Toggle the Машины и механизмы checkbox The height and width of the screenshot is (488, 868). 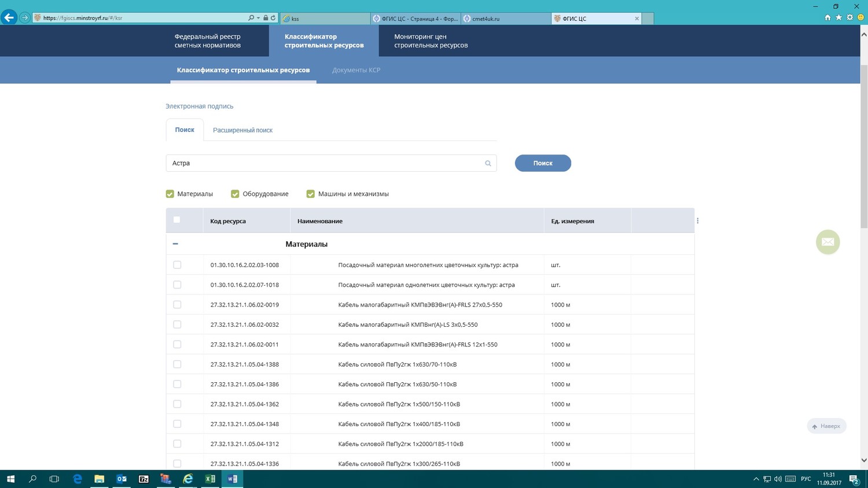tap(311, 194)
